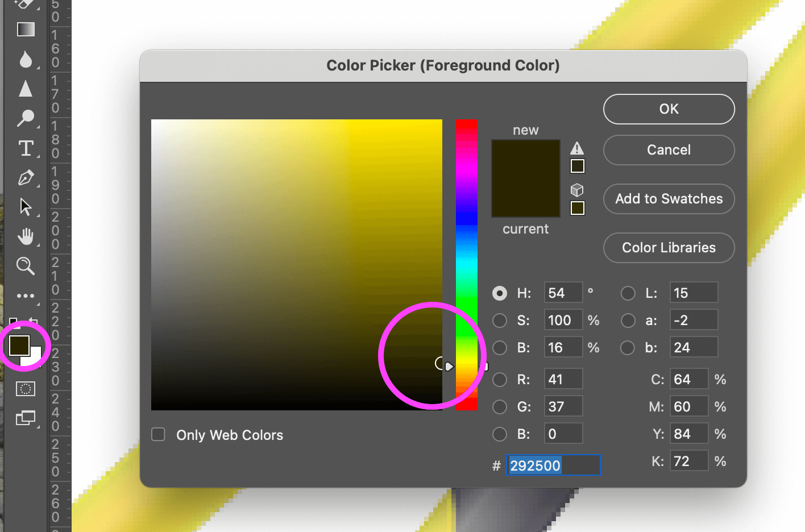Viewport: 805px width, 532px height.
Task: Enable Only Web Colors
Action: click(x=158, y=434)
